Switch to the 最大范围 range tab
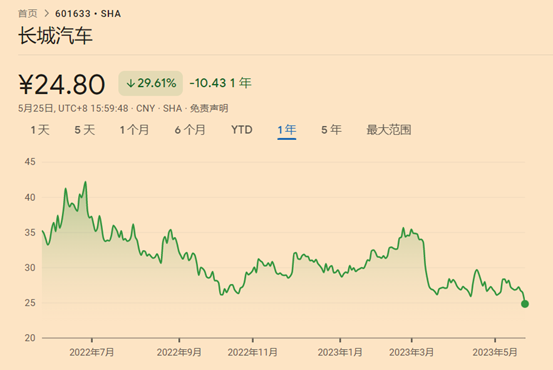Screen dimensions: 553x370 [x=389, y=130]
